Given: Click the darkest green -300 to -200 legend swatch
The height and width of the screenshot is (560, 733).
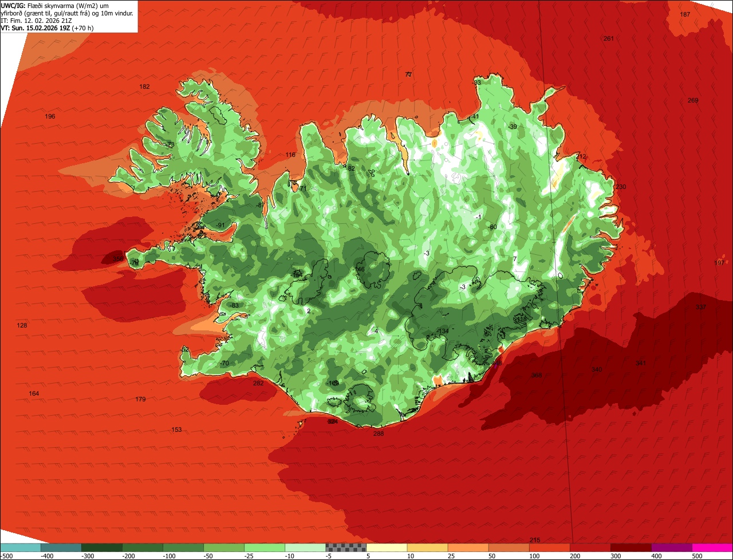Looking at the screenshot, I should pyautogui.click(x=101, y=547).
